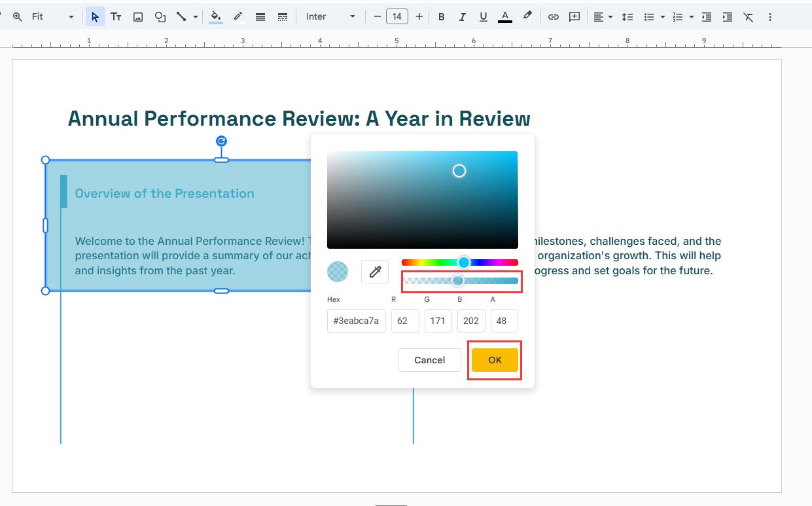Click the Hex value field #3eabca7a
The width and height of the screenshot is (812, 506).
[x=357, y=321]
